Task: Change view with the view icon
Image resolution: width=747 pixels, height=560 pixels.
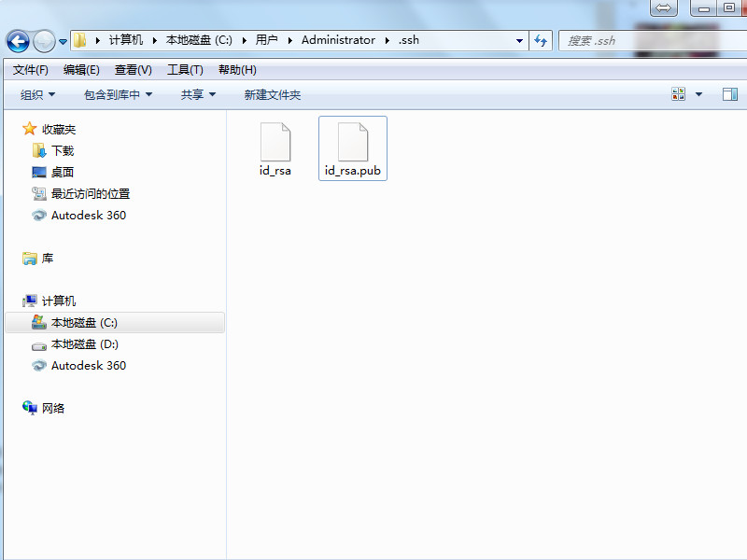Action: (x=679, y=94)
